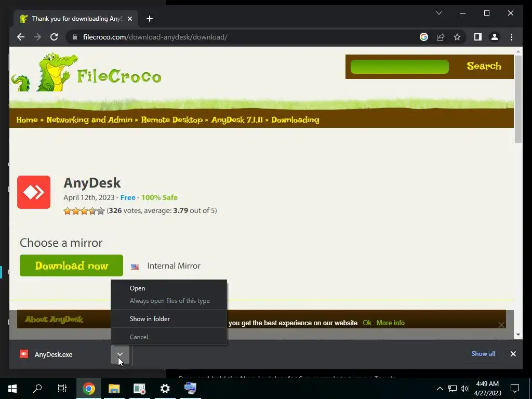Image resolution: width=532 pixels, height=399 pixels.
Task: Open 'AnyDesk 7.1.11' breadcrumb
Action: [x=237, y=120]
